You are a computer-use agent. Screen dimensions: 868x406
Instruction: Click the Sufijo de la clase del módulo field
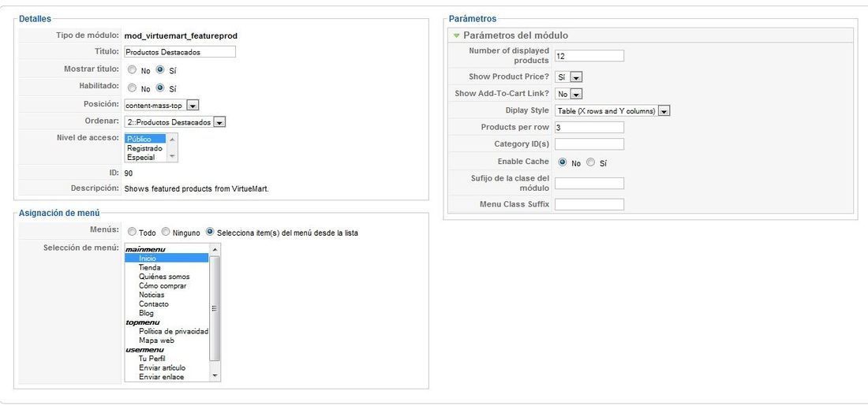pyautogui.click(x=589, y=183)
